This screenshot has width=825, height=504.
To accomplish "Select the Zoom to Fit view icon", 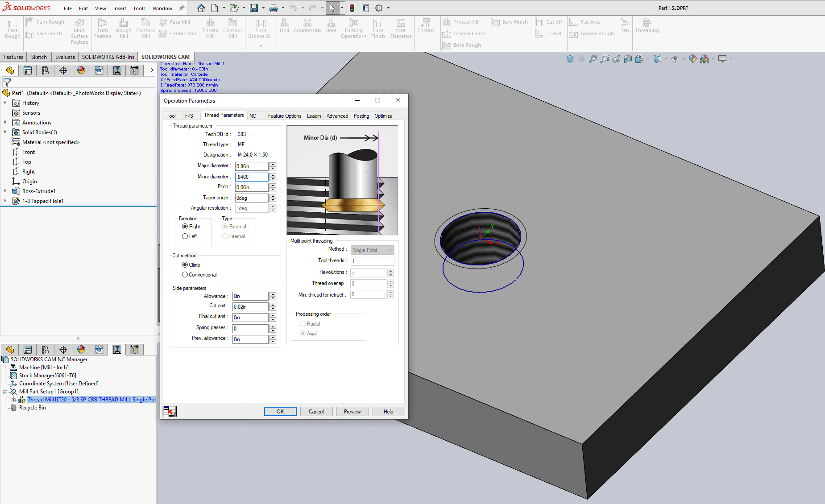I will [593, 59].
